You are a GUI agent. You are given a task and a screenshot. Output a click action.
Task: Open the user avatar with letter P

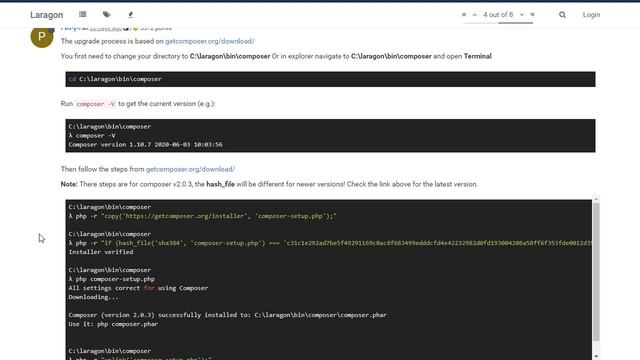42,37
